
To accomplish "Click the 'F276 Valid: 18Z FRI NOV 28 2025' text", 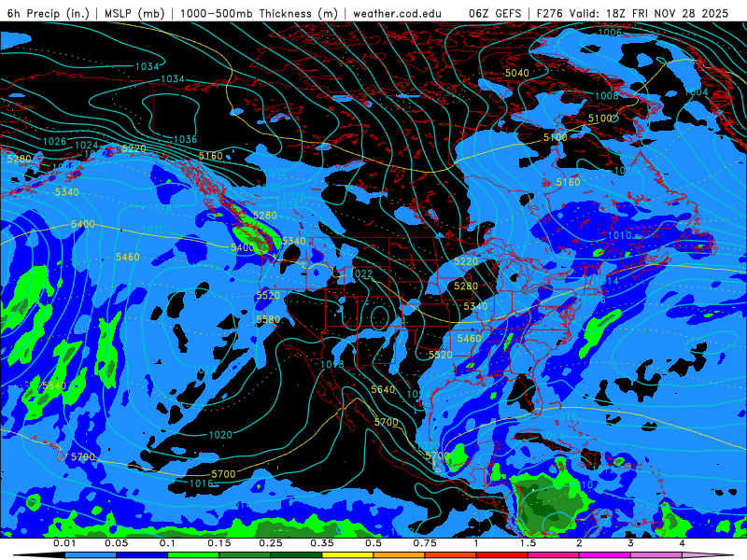I will (x=632, y=13).
